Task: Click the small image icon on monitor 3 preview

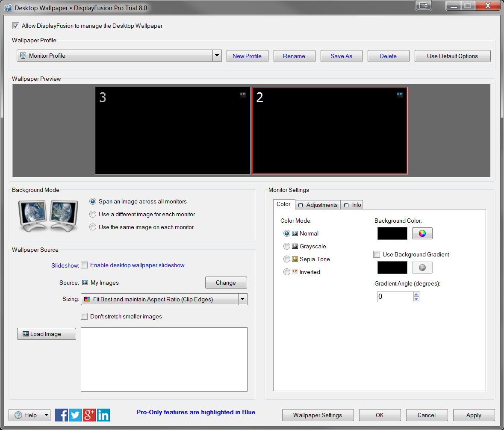Action: (x=243, y=95)
